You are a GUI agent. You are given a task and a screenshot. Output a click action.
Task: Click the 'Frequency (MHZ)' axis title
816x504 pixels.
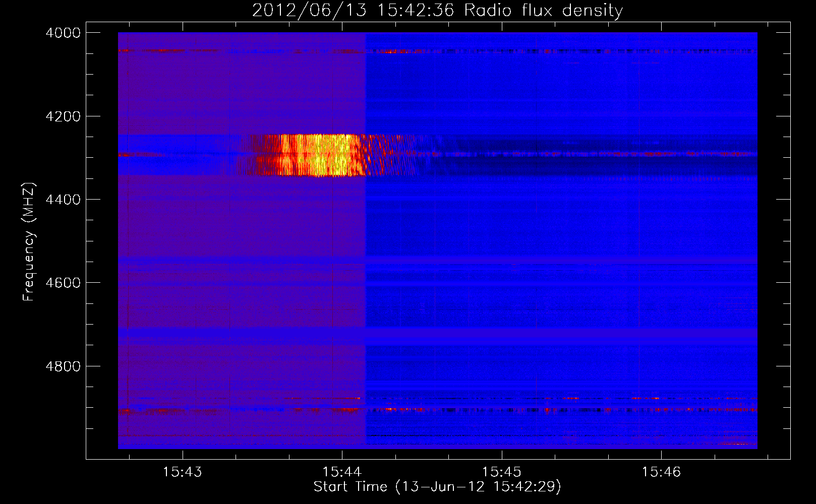tap(29, 242)
